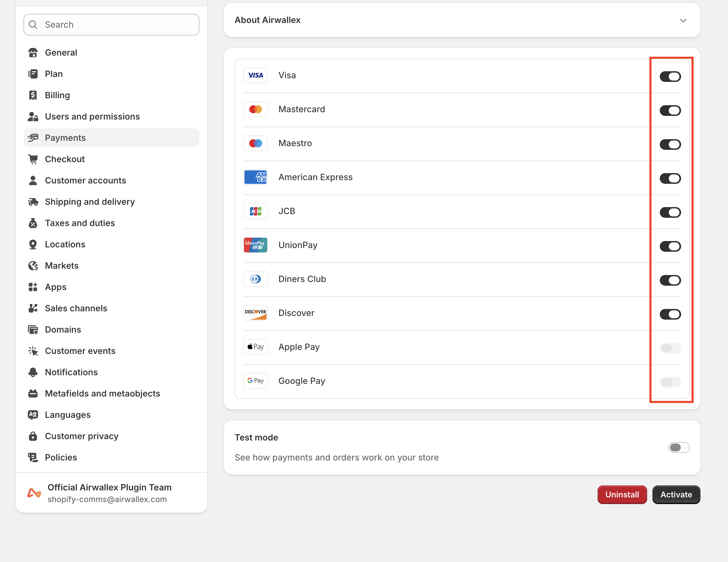Expand the About Airwallex section
Screen dimensions: 728x562
(x=683, y=21)
